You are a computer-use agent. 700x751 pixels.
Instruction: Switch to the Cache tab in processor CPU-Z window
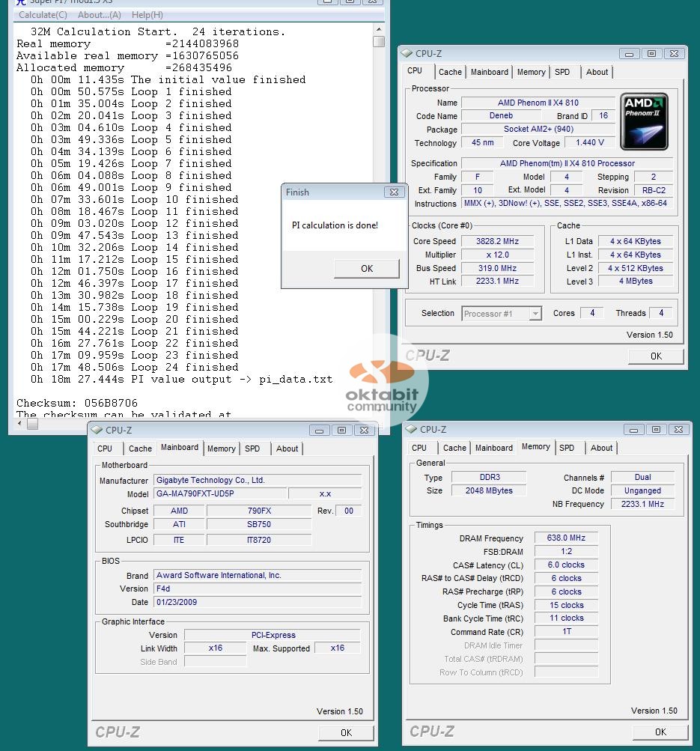(450, 72)
